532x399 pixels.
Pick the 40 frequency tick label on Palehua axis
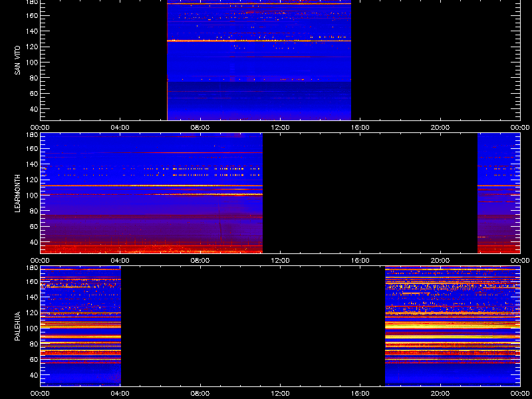(x=34, y=375)
